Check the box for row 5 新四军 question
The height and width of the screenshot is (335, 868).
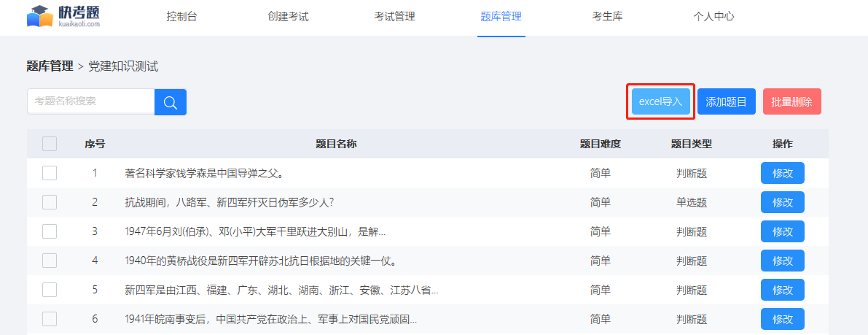point(50,290)
